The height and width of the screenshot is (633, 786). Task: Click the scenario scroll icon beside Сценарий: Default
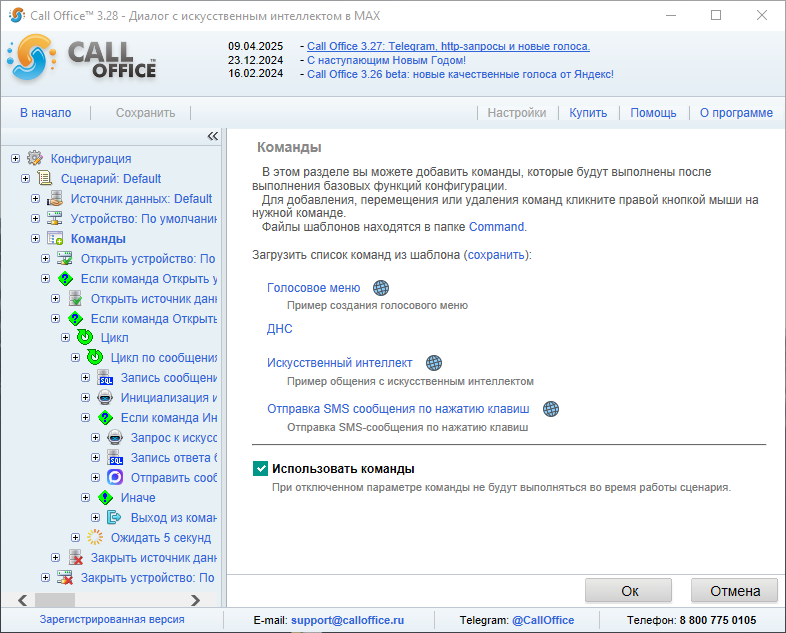45,178
